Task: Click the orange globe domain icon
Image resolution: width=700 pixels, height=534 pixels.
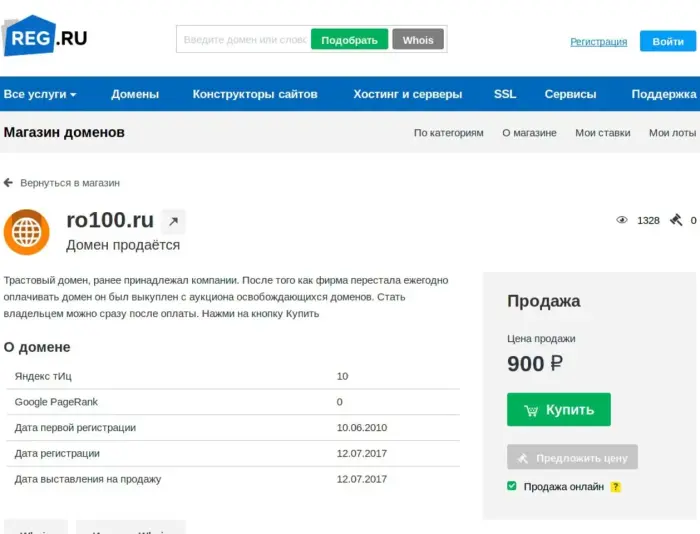Action: 27,232
